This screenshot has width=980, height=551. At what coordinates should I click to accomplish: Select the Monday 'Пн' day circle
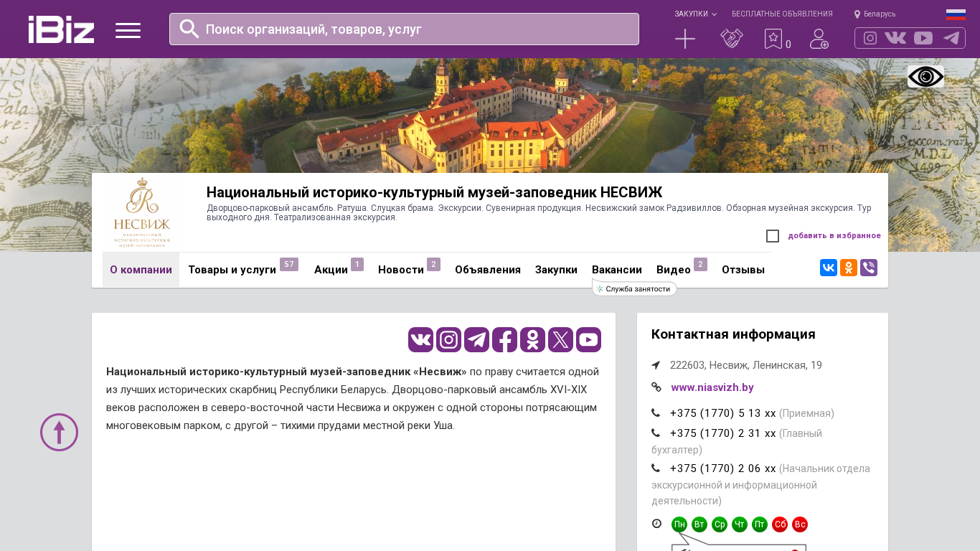point(679,524)
